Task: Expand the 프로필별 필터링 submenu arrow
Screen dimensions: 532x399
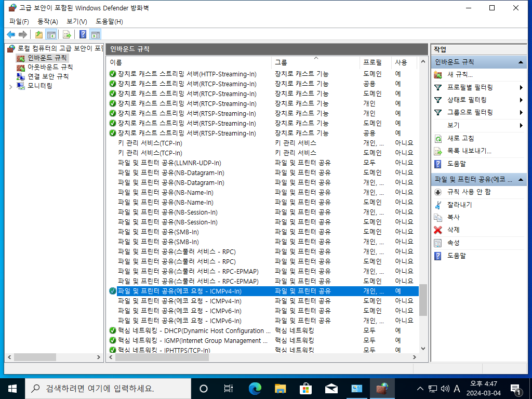Action: coord(521,87)
